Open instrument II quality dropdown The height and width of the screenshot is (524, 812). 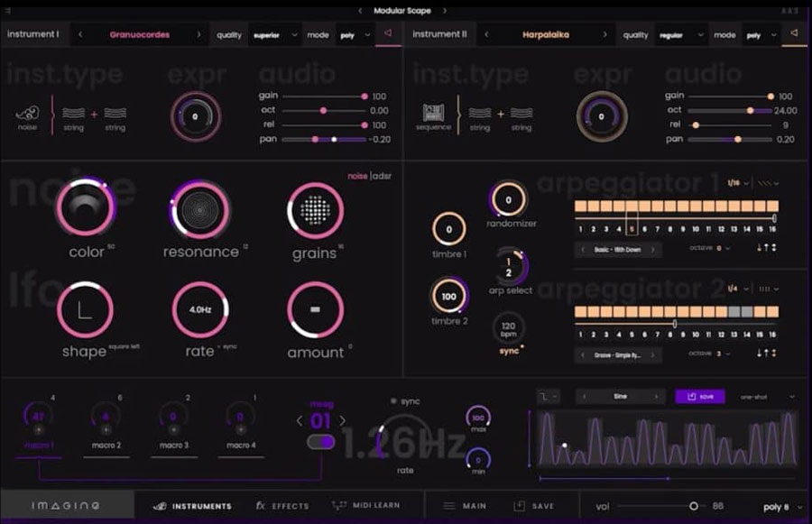[681, 34]
